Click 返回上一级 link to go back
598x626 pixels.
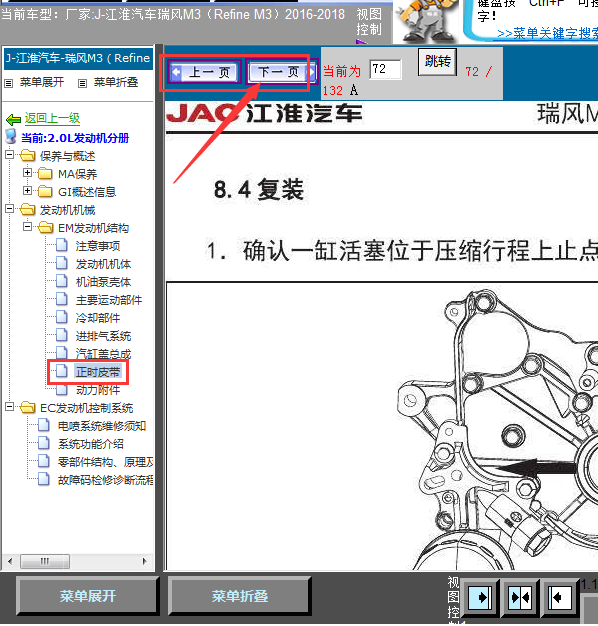click(x=52, y=118)
